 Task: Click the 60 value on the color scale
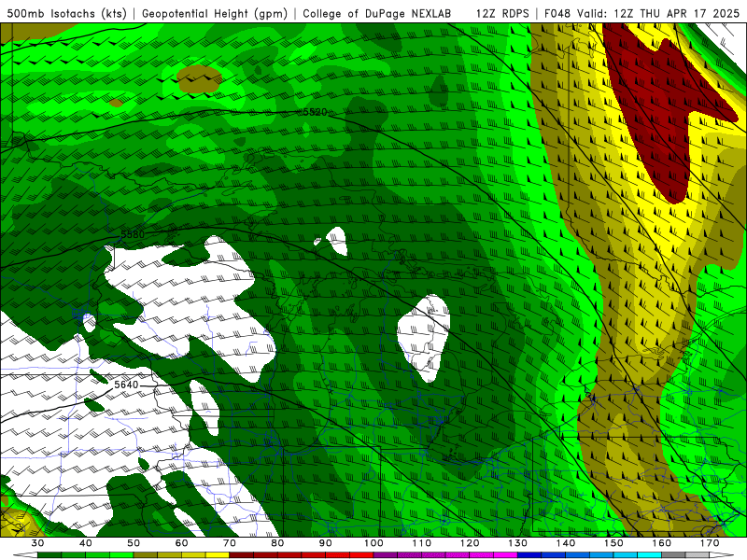(181, 543)
